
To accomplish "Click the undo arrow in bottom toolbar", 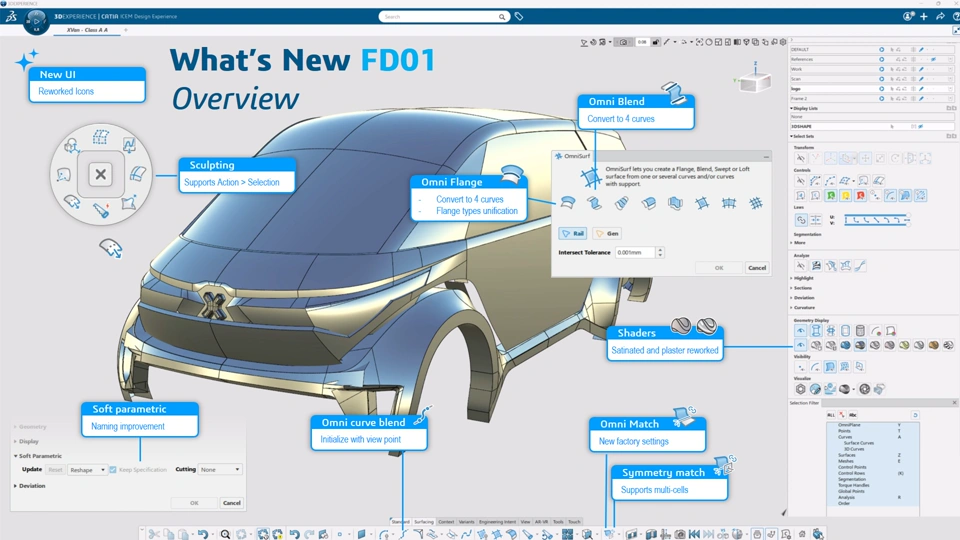I will [203, 534].
